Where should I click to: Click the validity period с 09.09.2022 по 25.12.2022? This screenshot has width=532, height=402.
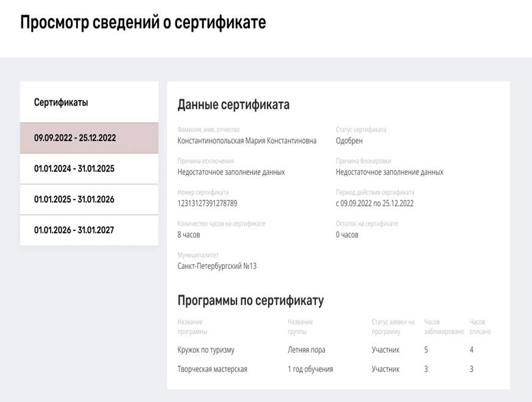tap(375, 203)
